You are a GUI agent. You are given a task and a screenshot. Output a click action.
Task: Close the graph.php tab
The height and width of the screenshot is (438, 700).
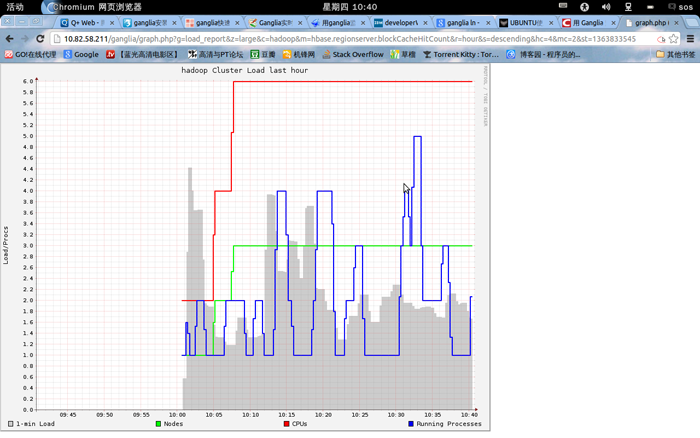[x=676, y=23]
